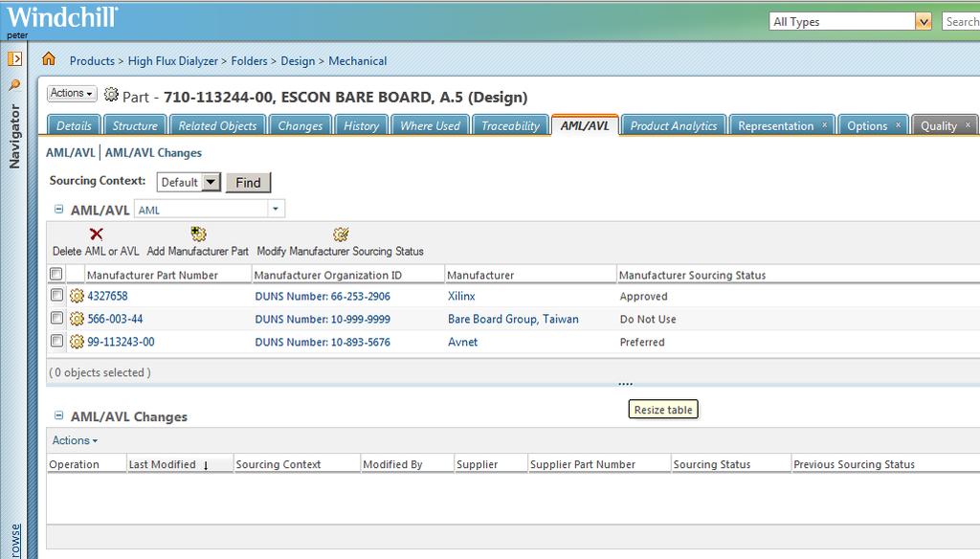This screenshot has height=559, width=980.
Task: Click the gear icon next to Part title
Action: (111, 95)
